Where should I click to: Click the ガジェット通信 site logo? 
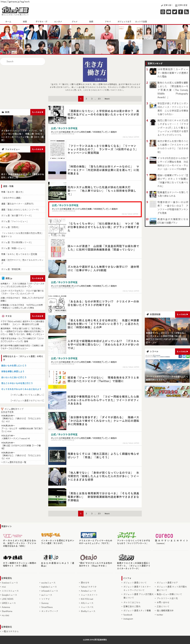click(15, 10)
